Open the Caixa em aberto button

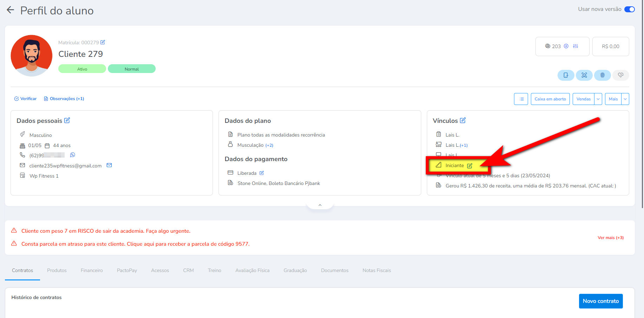550,99
